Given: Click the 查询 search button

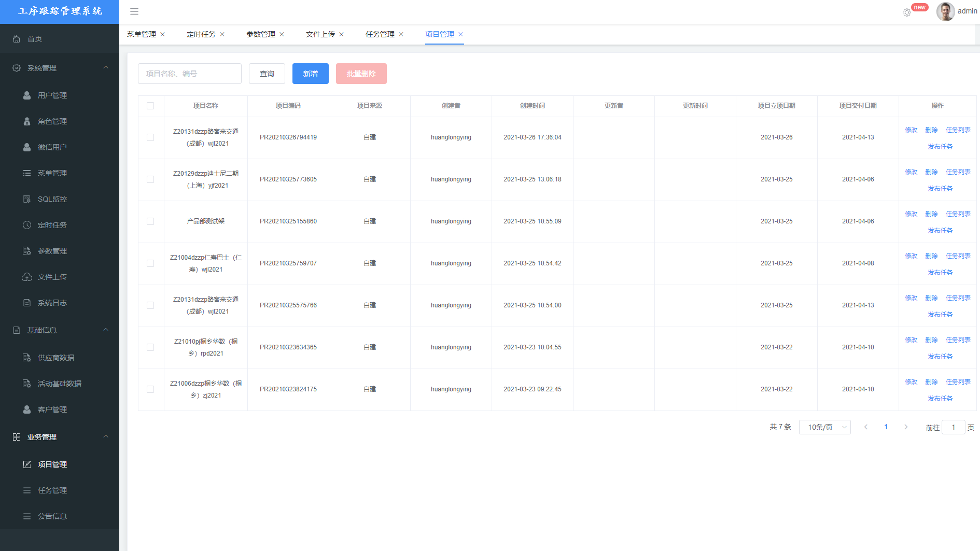Looking at the screenshot, I should [267, 74].
